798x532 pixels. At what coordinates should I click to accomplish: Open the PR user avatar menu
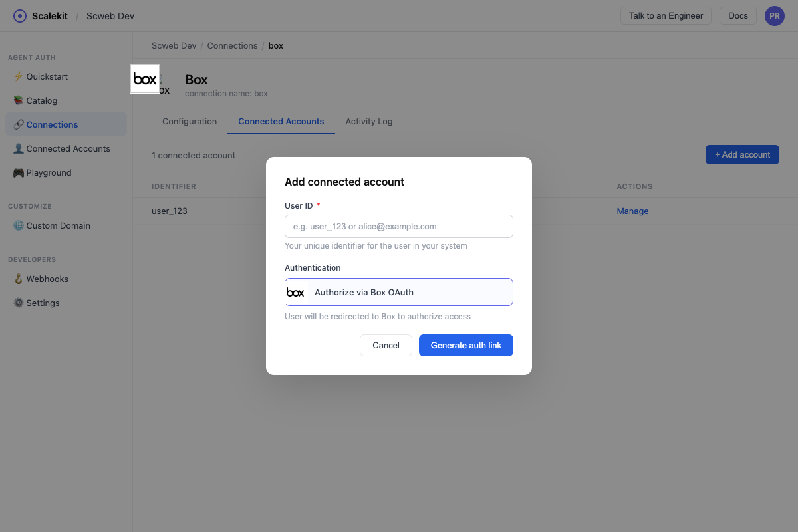[774, 16]
